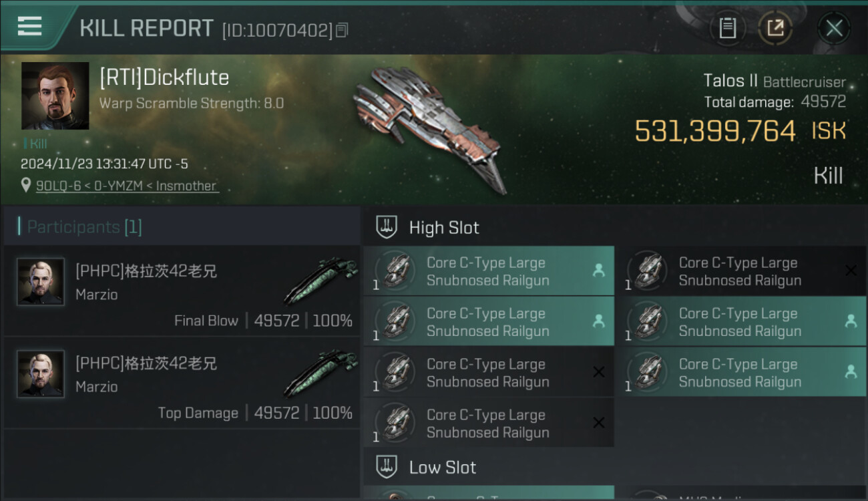Click the High Slot shield icon
The image size is (868, 501).
387,227
